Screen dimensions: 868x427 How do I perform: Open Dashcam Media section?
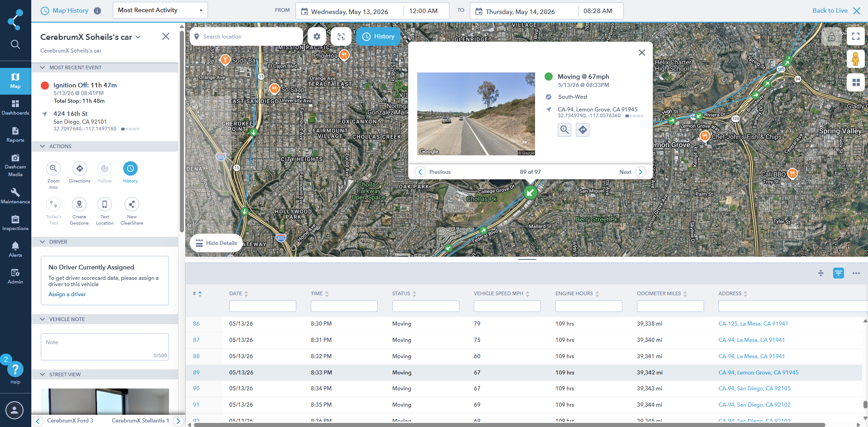(x=15, y=165)
